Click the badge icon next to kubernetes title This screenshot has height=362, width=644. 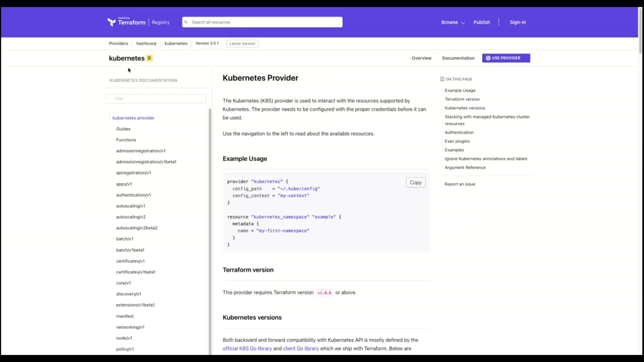pyautogui.click(x=149, y=58)
